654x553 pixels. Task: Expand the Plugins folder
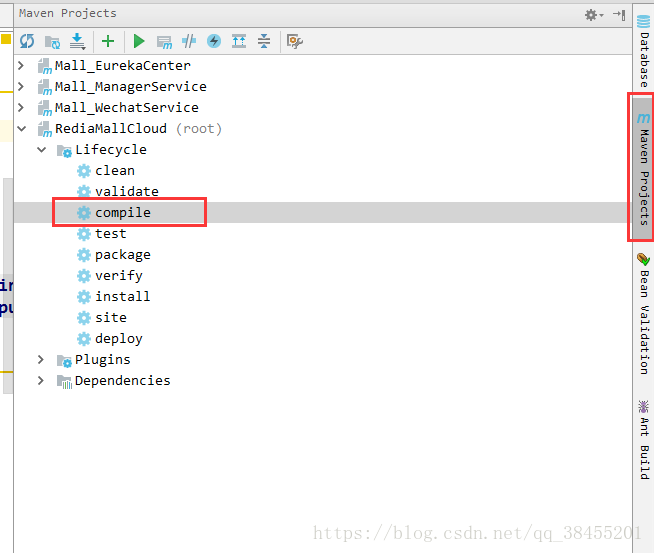coord(40,359)
